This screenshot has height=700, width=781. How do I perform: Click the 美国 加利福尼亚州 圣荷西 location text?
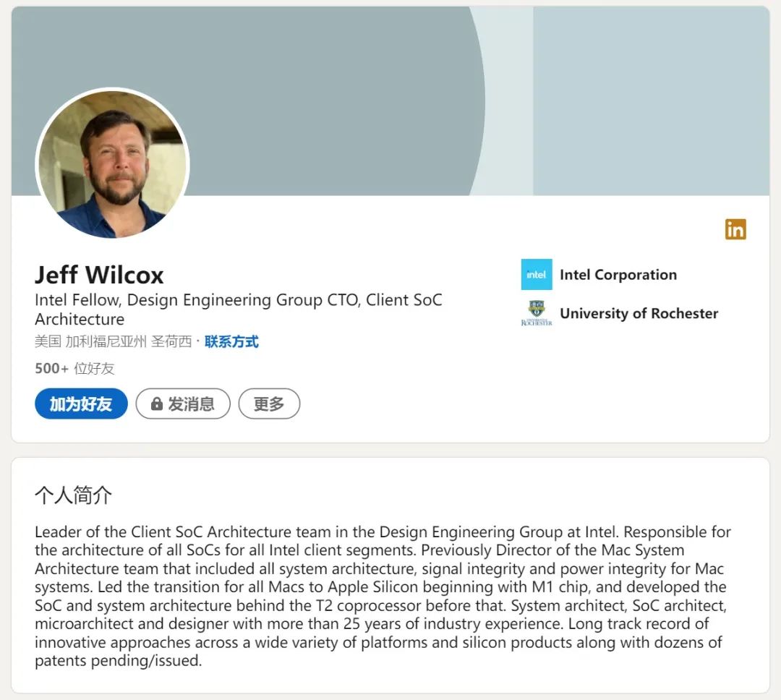click(x=113, y=342)
